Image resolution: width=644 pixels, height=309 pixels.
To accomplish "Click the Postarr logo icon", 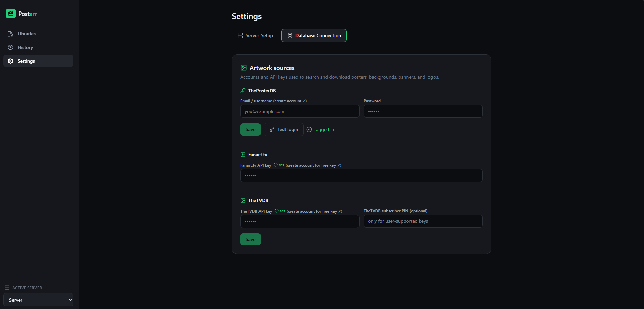I will pyautogui.click(x=11, y=14).
